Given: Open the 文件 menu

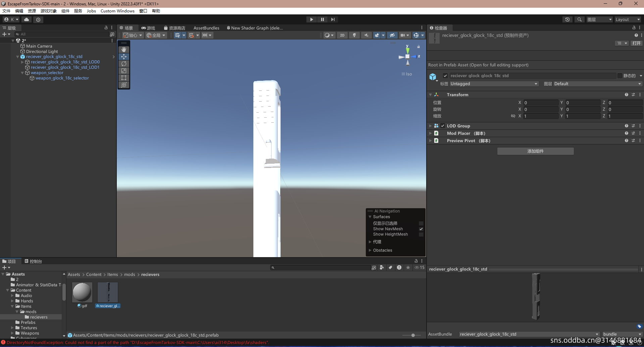Looking at the screenshot, I should [6, 11].
